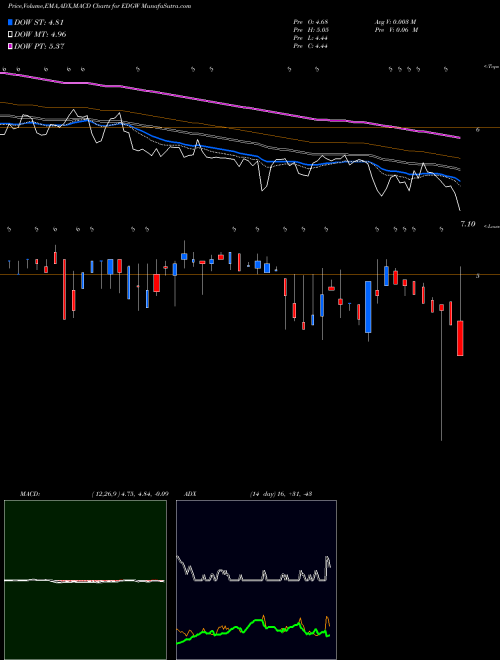Open the green MACD indicator chart
Viewport: 500px width, 660px height.
click(x=85, y=580)
